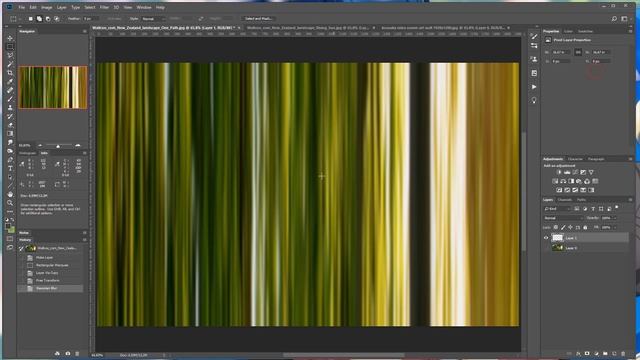Open the Window menu
This screenshot has width=640, height=360.
click(x=144, y=7)
